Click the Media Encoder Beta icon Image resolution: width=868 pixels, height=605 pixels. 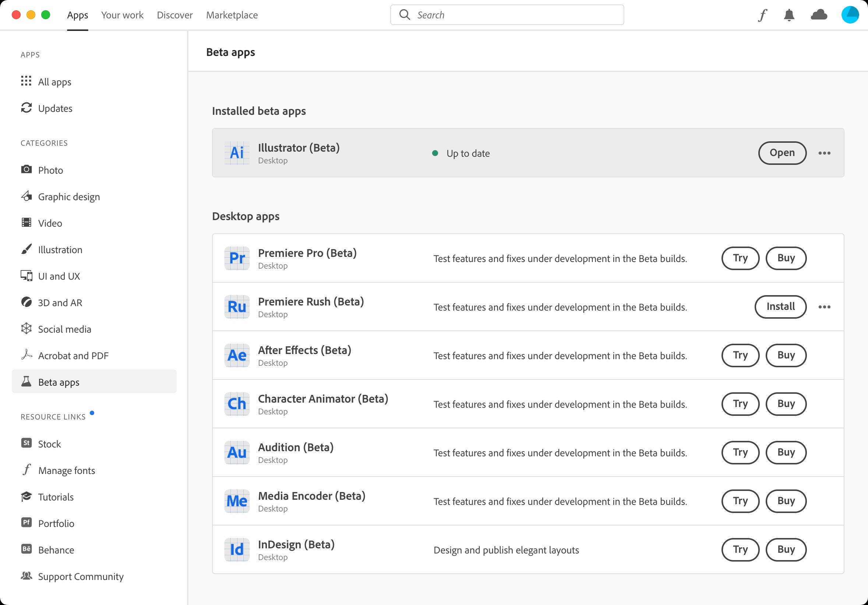click(236, 501)
